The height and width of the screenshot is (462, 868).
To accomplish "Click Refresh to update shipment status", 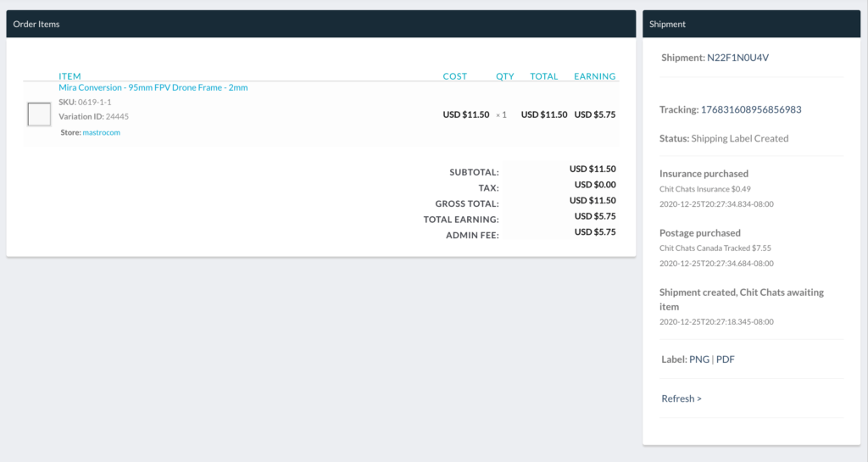I will [681, 398].
